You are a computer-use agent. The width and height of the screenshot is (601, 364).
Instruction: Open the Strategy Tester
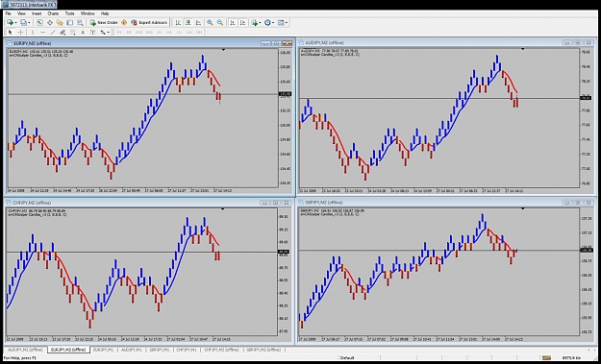80,23
